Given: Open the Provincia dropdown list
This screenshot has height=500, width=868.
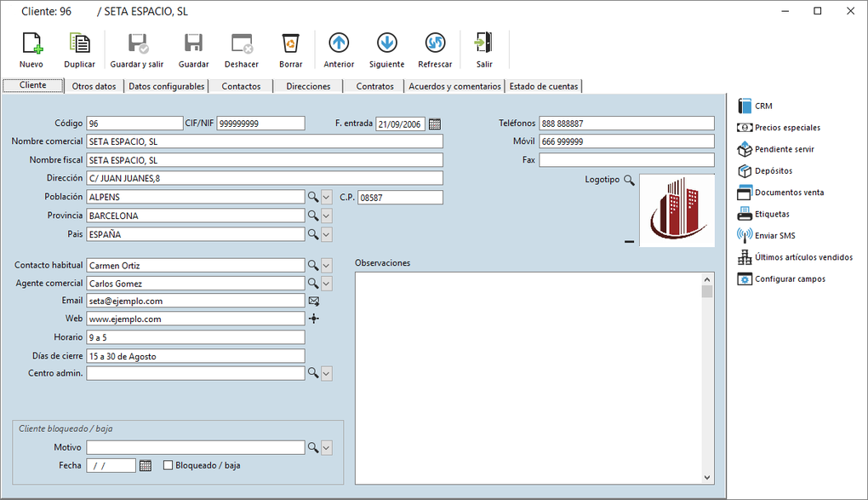Looking at the screenshot, I should [327, 216].
